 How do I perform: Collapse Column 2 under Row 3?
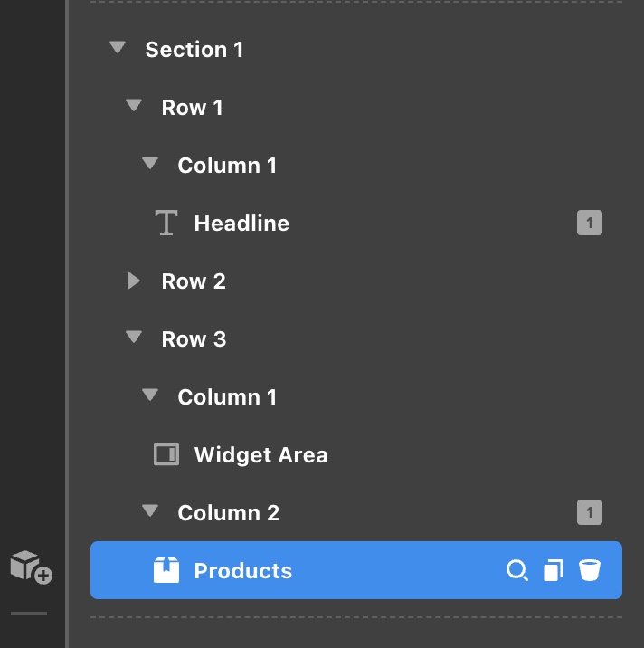click(150, 511)
